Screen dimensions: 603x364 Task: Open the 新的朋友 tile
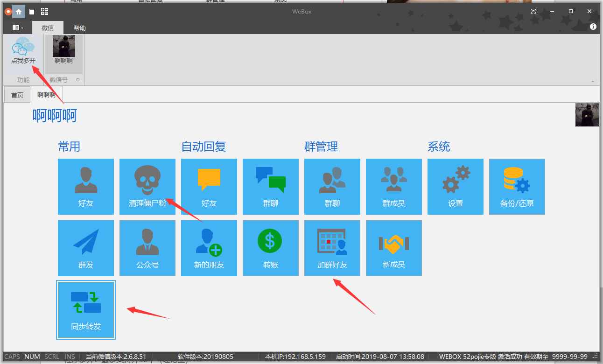[x=209, y=248]
